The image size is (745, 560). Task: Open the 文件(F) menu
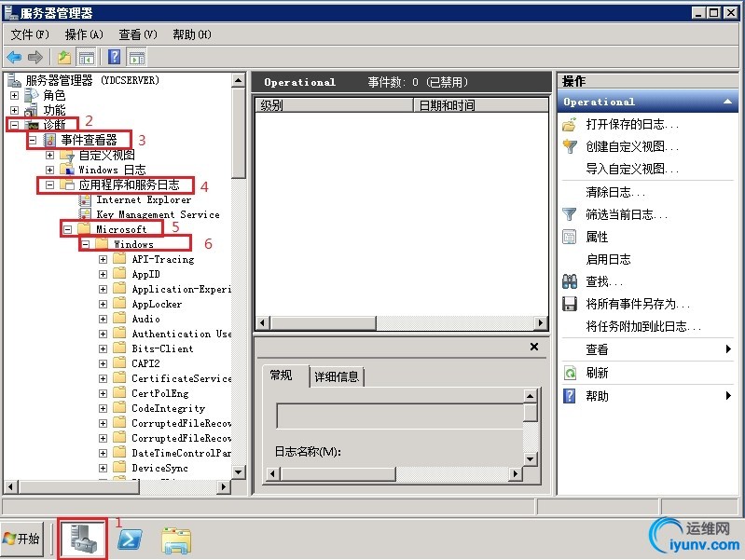tap(30, 34)
